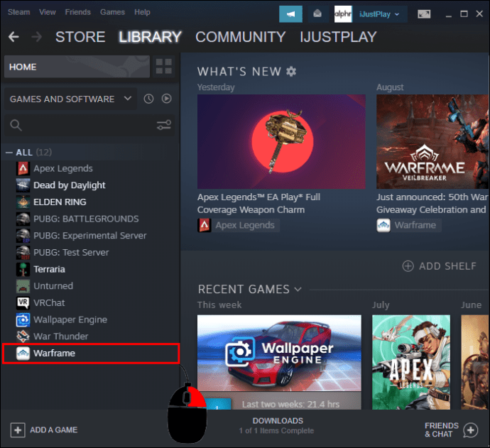
Task: Expand the iJustPlay account dropdown
Action: tap(379, 14)
